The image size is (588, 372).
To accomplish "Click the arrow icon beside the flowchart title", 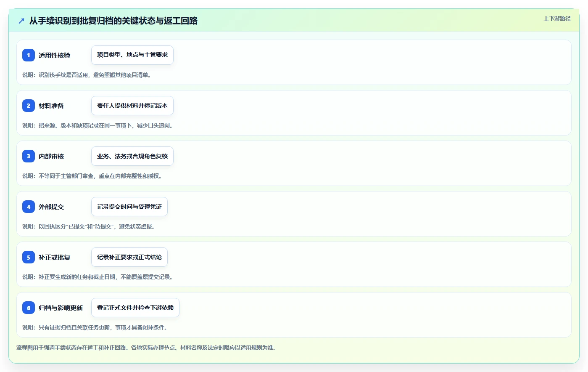I will tap(21, 21).
